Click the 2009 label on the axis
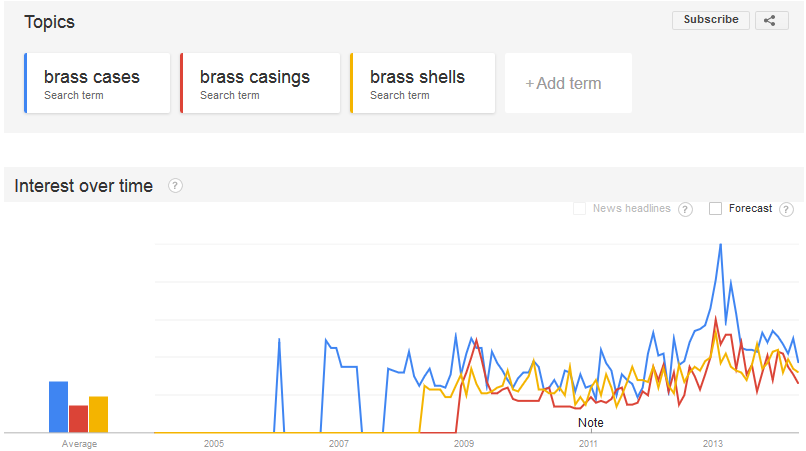 coord(464,443)
